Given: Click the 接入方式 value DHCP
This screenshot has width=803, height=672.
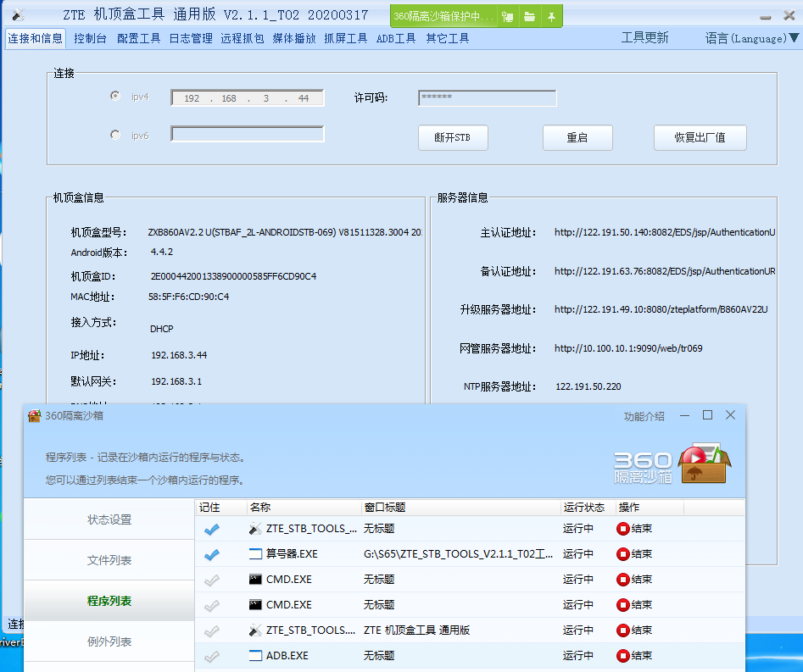Looking at the screenshot, I should [x=162, y=329].
